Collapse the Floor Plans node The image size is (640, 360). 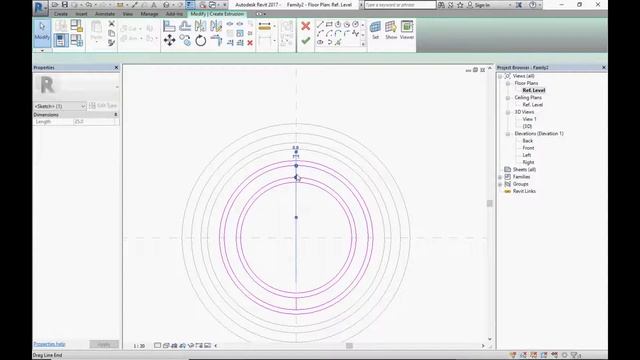[x=508, y=83]
